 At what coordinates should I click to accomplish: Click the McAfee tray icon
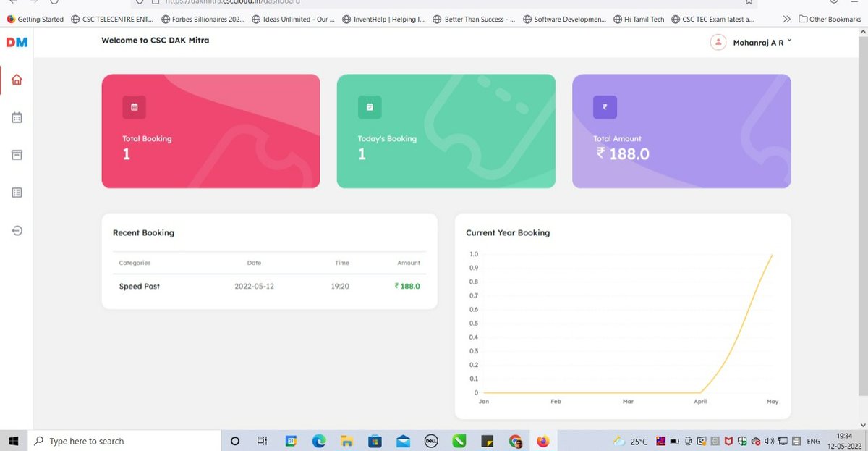pos(728,441)
